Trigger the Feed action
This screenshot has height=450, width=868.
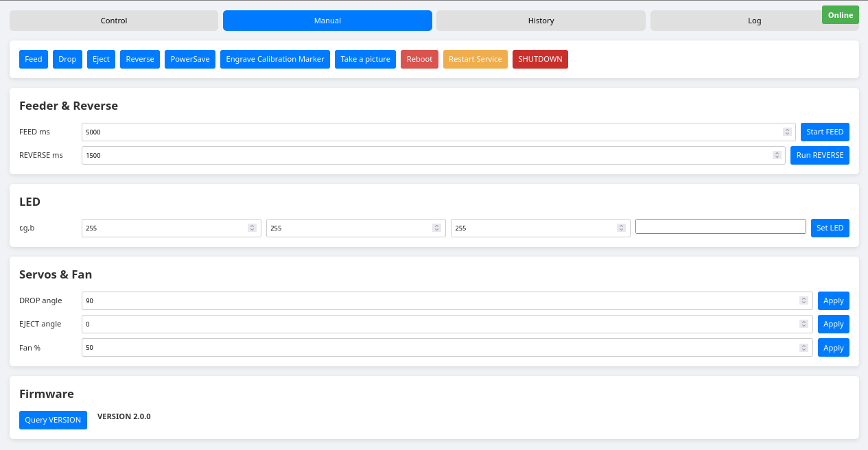tap(33, 59)
